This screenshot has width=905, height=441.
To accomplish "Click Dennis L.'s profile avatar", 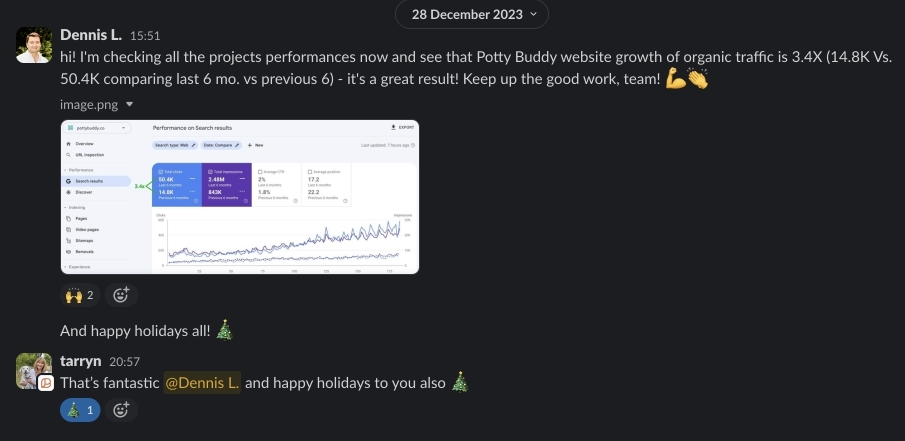I will tap(34, 47).
